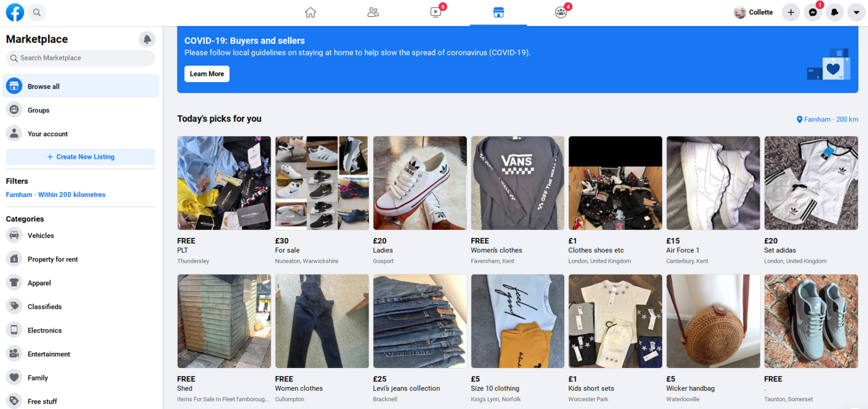Click the Entertainment category icon

click(14, 354)
